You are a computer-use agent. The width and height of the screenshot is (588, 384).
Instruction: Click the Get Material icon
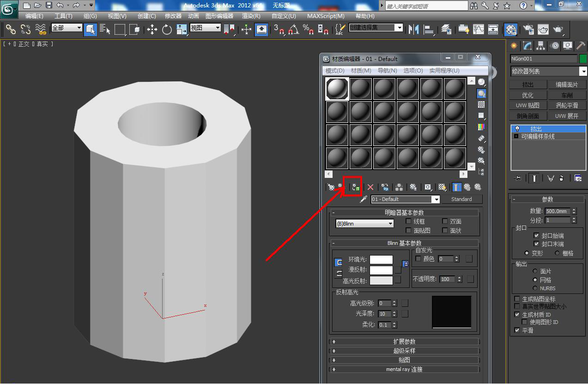pyautogui.click(x=331, y=187)
